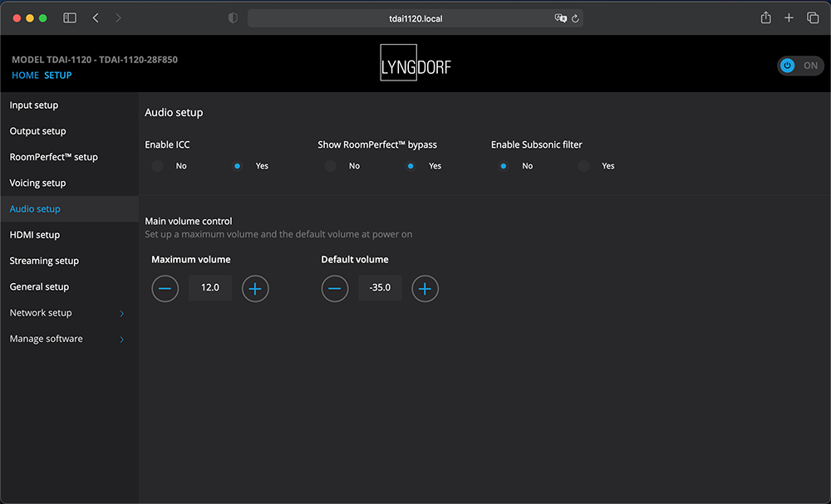The image size is (831, 504).
Task: Open the Safari share icon
Action: [766, 18]
